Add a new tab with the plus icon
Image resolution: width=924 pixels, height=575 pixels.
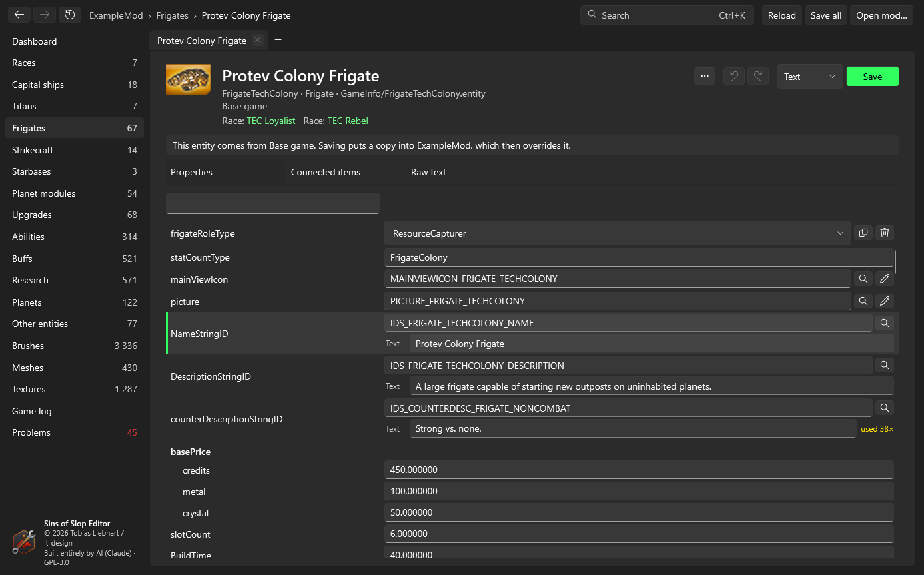click(x=278, y=40)
